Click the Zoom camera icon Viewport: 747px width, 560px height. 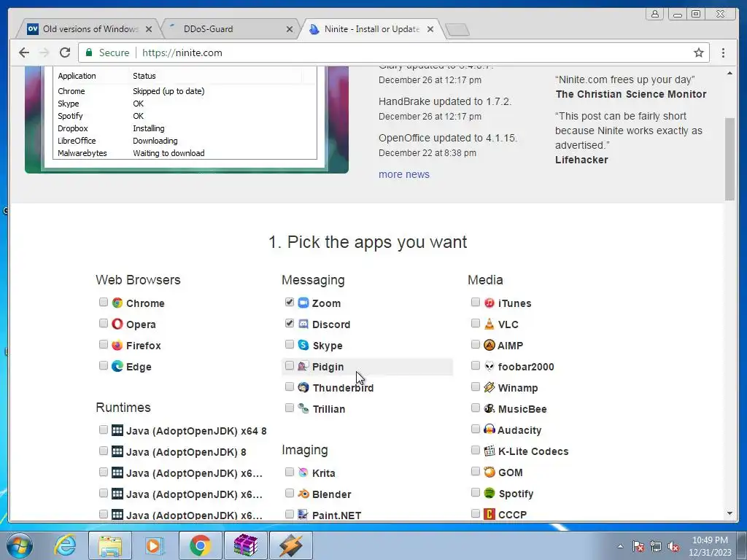click(x=303, y=303)
